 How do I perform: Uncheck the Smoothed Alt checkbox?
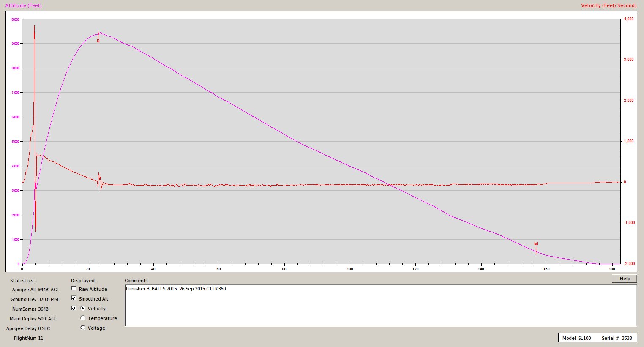74,299
